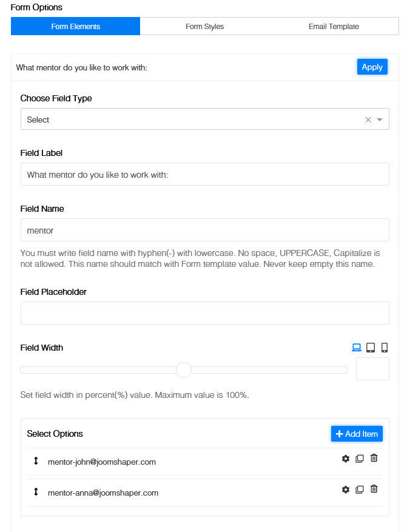Select tablet device icon for Field Width

(x=371, y=348)
